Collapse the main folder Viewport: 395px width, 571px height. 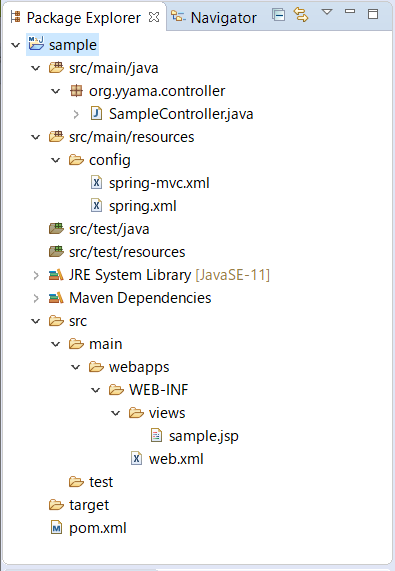click(x=56, y=344)
